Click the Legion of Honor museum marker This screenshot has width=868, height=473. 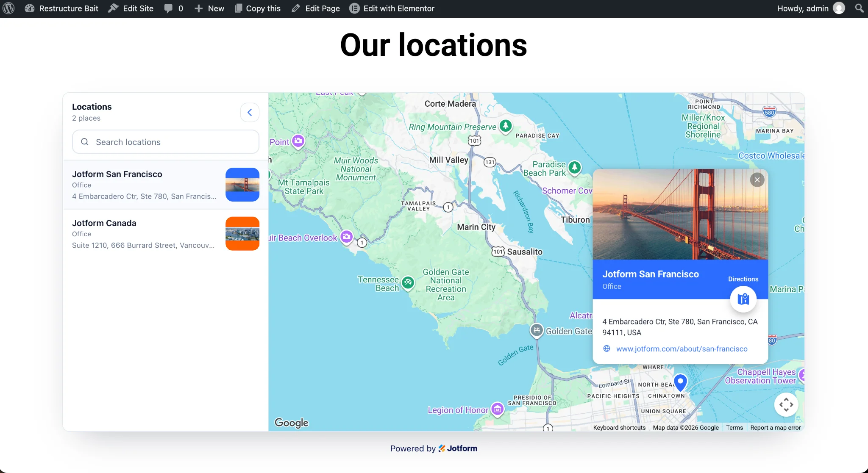497,409
